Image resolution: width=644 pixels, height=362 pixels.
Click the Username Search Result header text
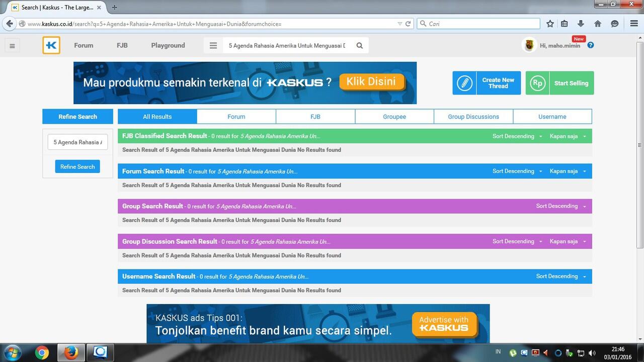(159, 276)
